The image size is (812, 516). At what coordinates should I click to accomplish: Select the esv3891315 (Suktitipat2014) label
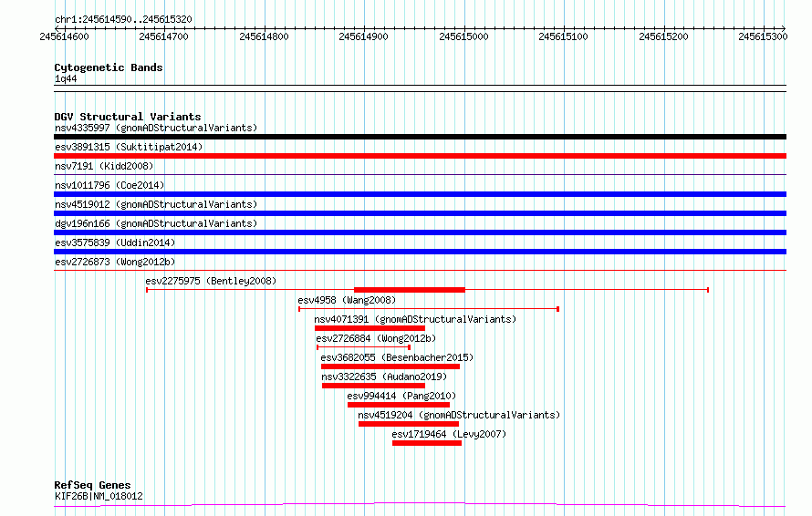(x=129, y=147)
